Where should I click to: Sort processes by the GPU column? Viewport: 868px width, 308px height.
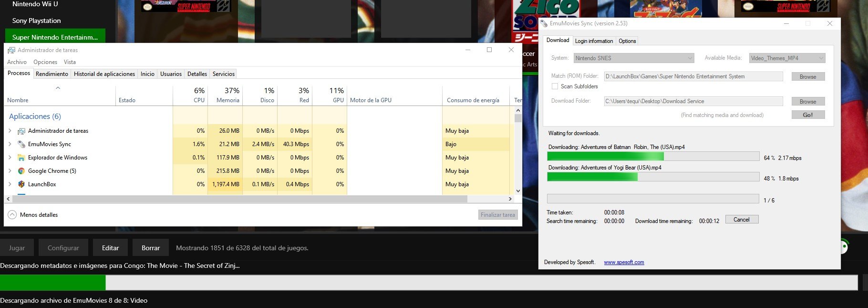330,96
